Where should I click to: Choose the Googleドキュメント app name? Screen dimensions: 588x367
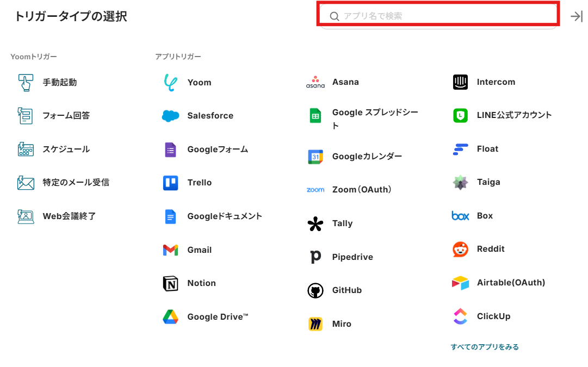225,216
